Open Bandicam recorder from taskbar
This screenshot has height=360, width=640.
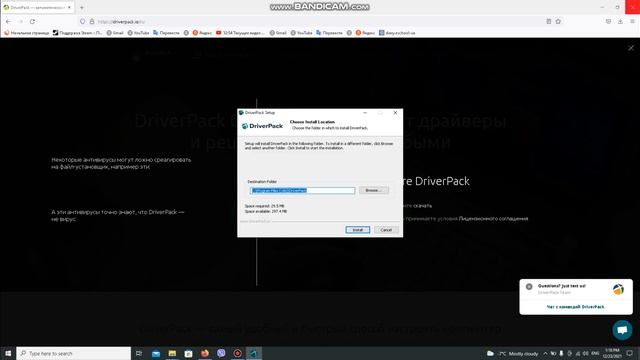pos(238,353)
